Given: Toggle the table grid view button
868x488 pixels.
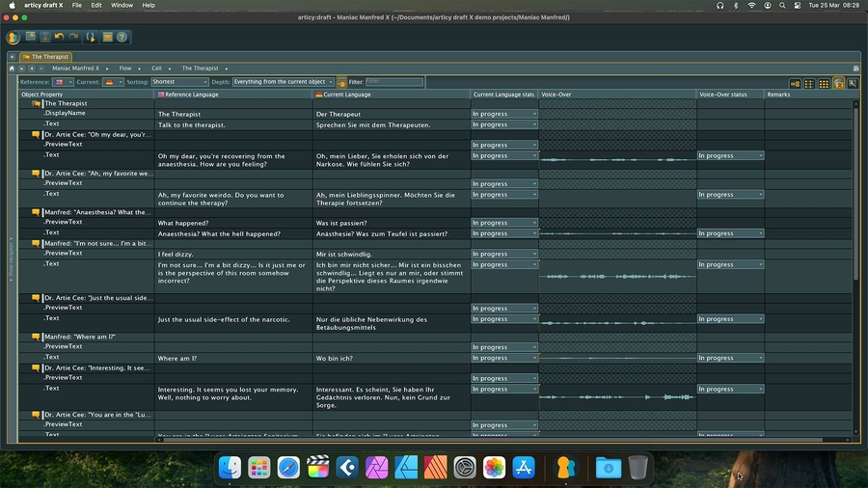Looking at the screenshot, I should click(824, 84).
